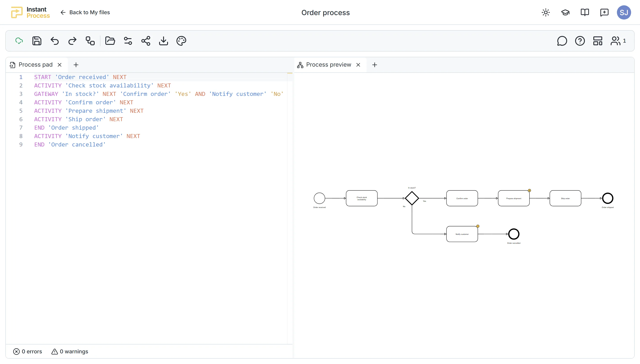Click the 'Order received' start event circle
The width and height of the screenshot is (640, 364).
pyautogui.click(x=319, y=198)
